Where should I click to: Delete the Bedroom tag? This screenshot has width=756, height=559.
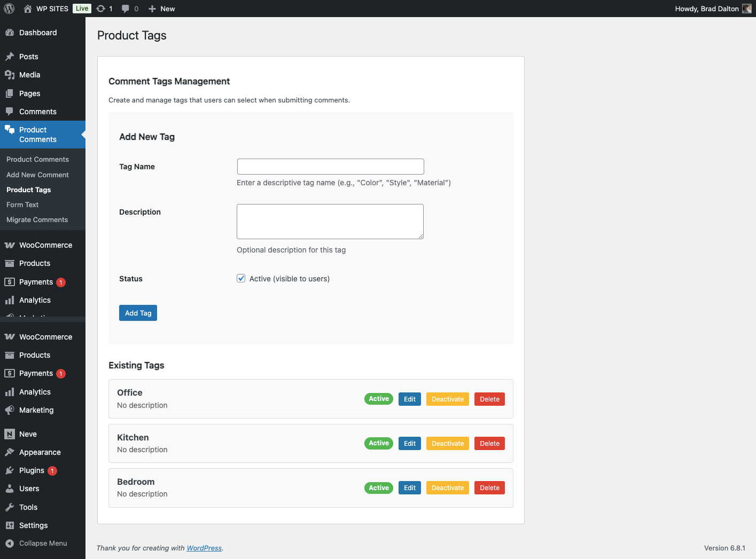click(489, 488)
